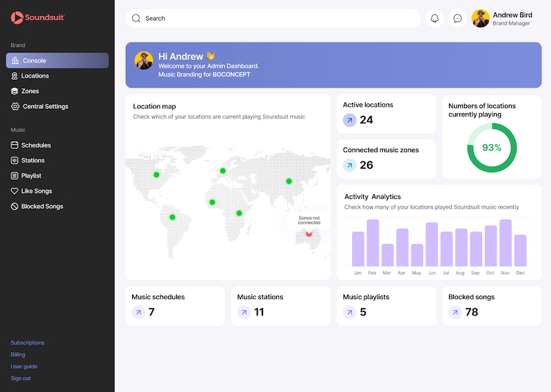Click the arrow icon beside Active locations

[350, 121]
